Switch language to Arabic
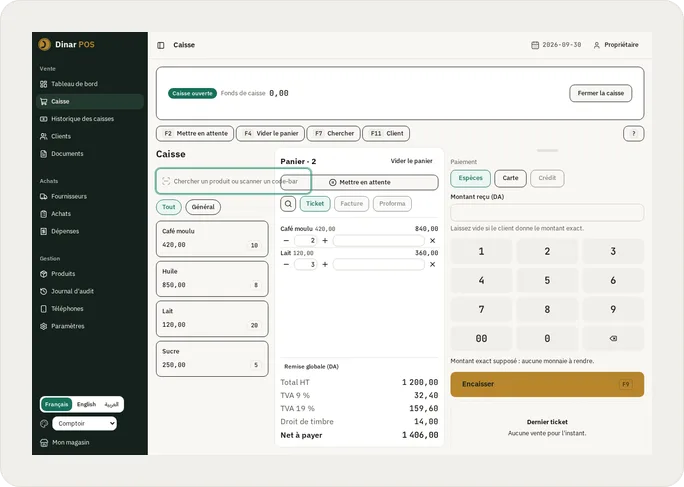The width and height of the screenshot is (684, 487). (x=112, y=404)
